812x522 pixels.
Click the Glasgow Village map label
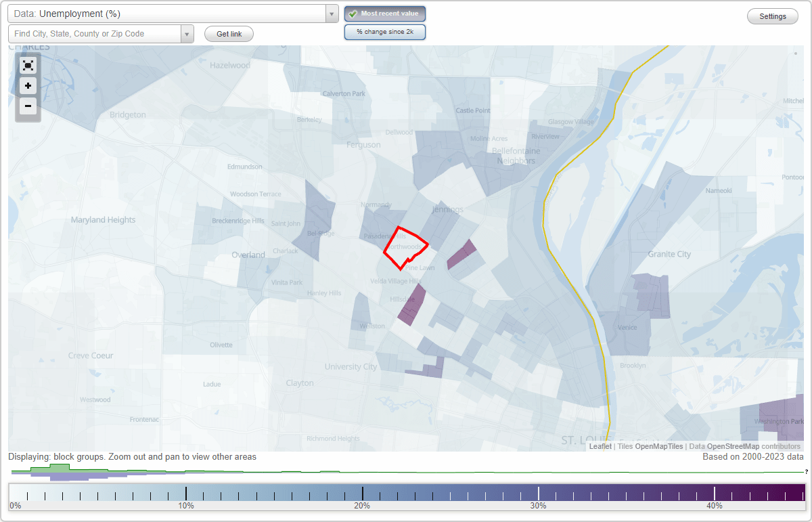click(x=571, y=122)
